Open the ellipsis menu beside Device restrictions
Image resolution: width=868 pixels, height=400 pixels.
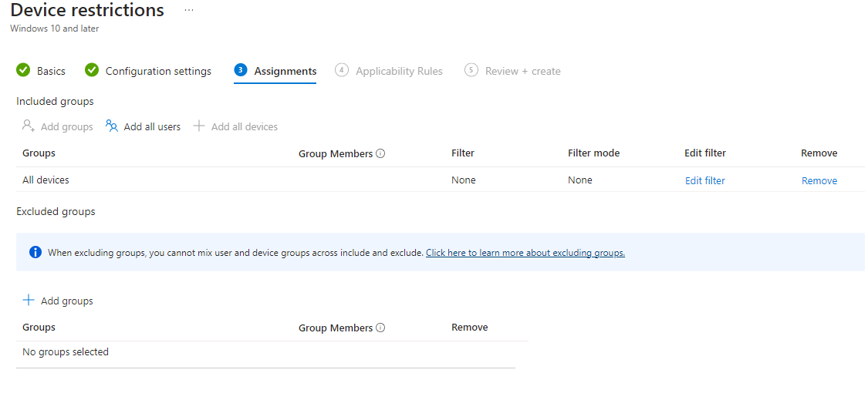(189, 10)
